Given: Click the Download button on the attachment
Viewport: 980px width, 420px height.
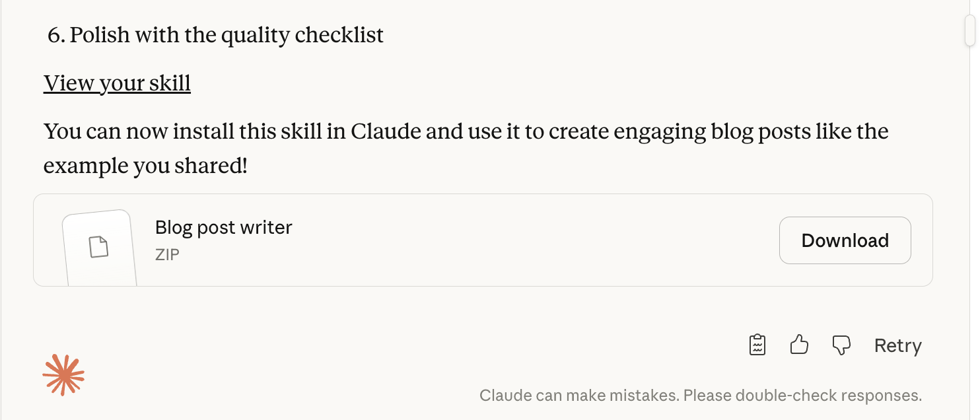Looking at the screenshot, I should coord(845,240).
